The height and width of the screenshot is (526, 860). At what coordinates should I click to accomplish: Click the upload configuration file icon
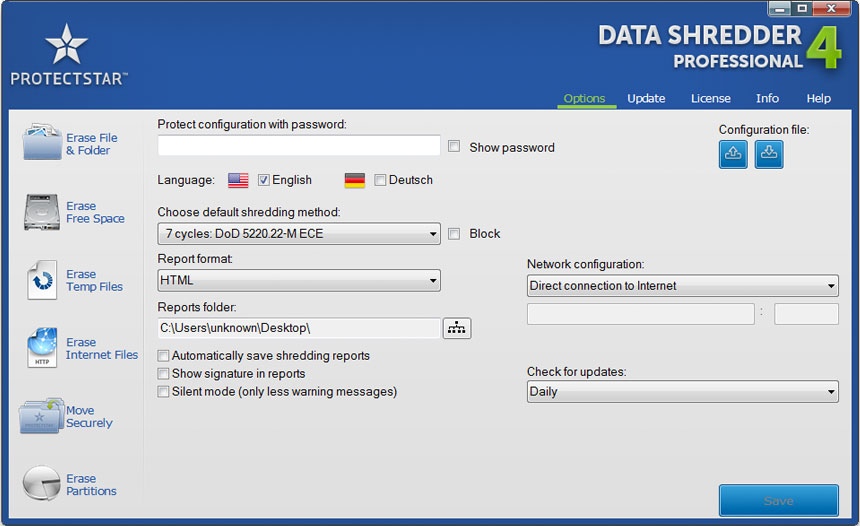733,154
